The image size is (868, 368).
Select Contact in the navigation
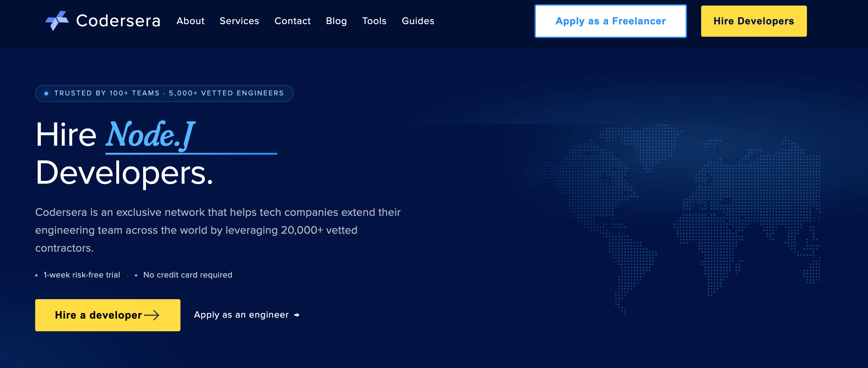(x=292, y=21)
